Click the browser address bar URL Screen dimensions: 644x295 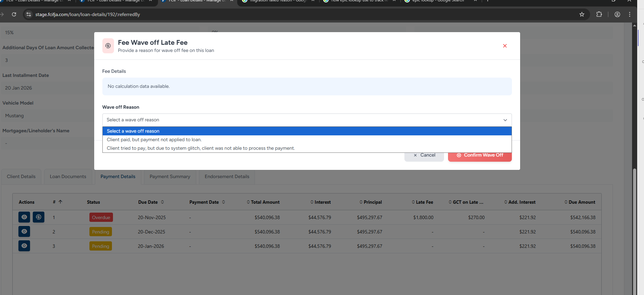coord(88,14)
